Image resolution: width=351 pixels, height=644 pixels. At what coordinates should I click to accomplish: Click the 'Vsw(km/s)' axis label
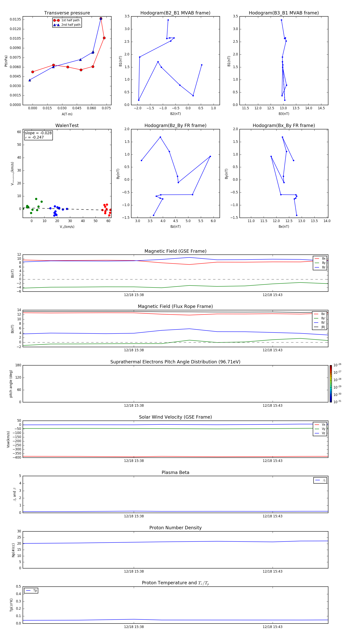click(8, 439)
